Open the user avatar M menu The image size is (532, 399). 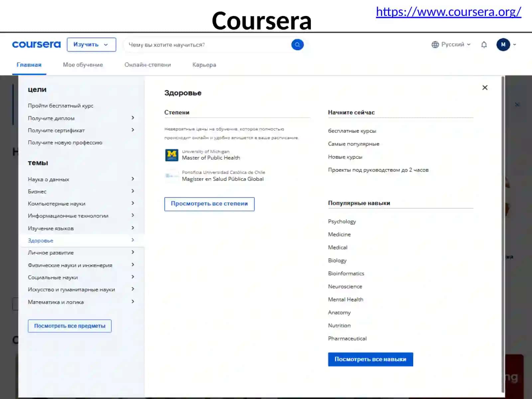coord(503,45)
